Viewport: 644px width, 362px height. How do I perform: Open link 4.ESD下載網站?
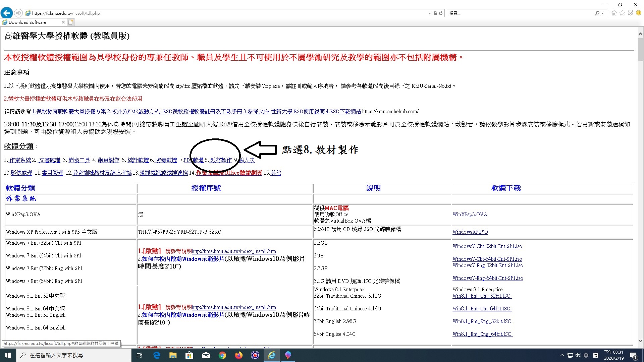343,112
